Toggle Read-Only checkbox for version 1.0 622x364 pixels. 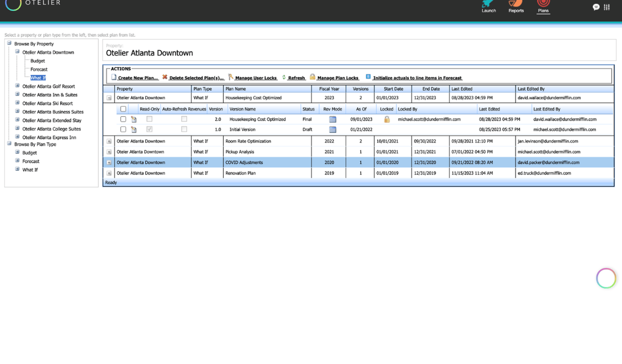pos(149,129)
